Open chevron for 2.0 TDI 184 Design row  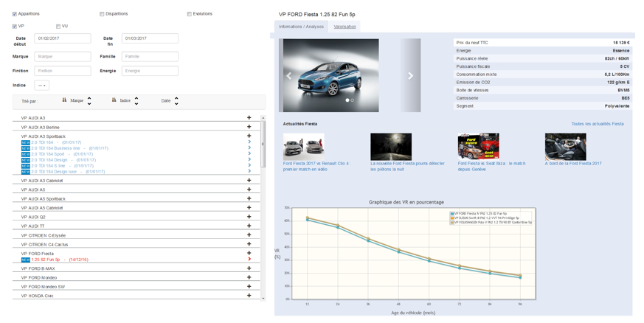pos(249,159)
